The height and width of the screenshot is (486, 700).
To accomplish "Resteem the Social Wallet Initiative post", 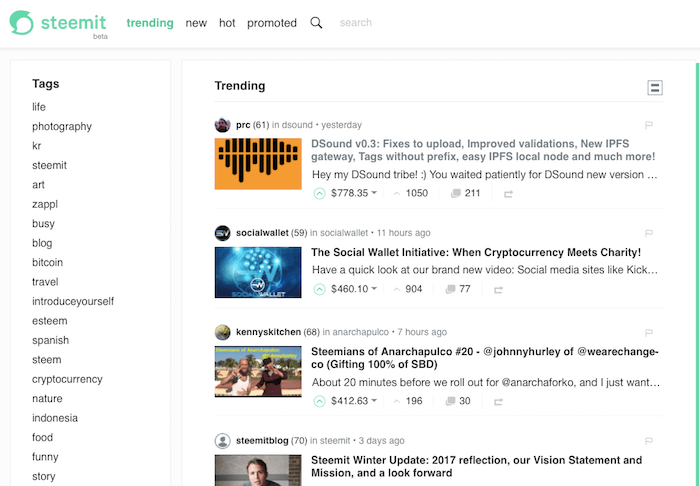I will 498,290.
